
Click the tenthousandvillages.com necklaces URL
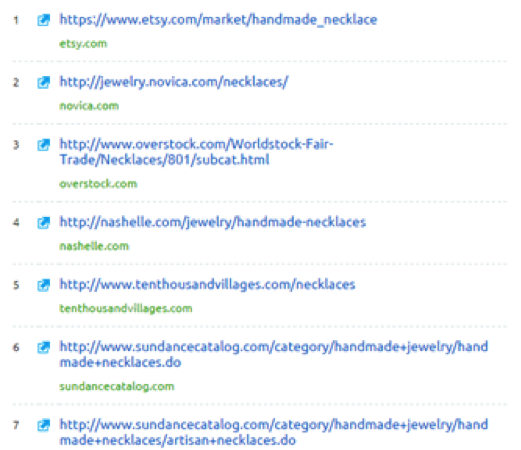(207, 285)
